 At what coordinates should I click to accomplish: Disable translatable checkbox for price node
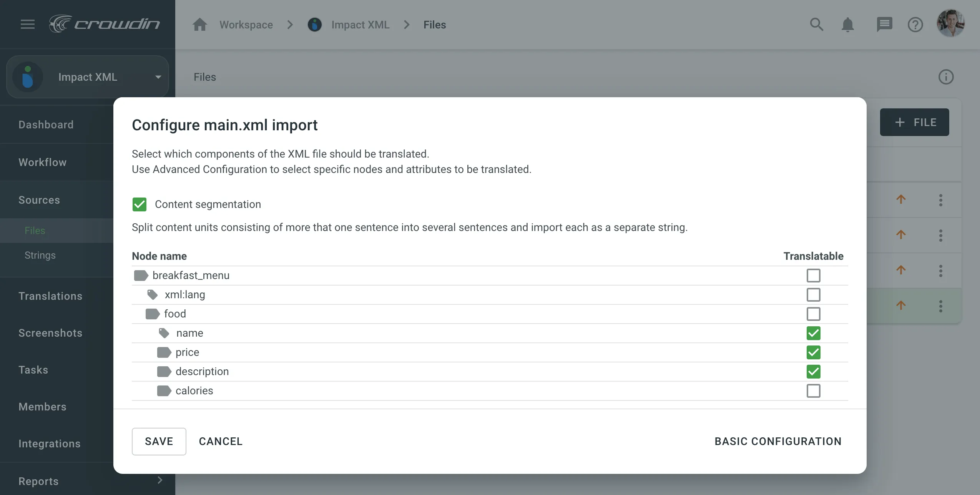pos(814,352)
